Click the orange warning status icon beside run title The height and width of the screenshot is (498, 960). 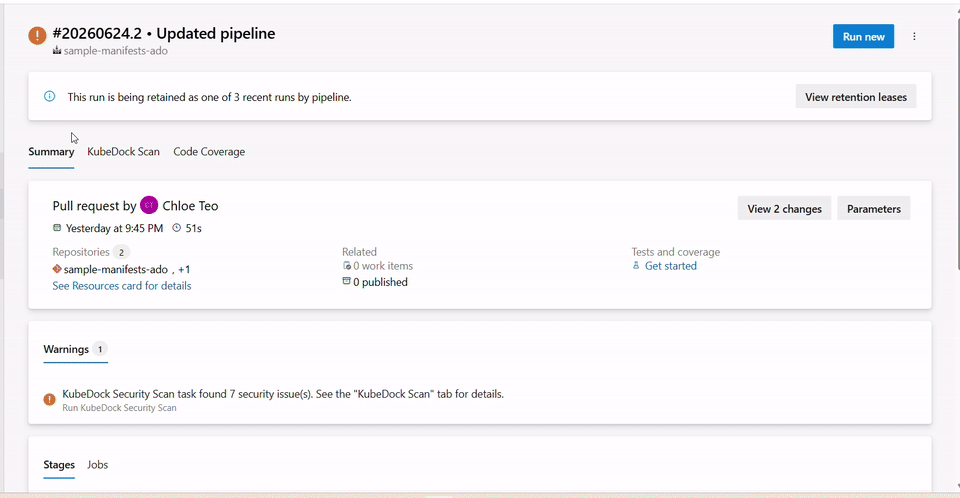(x=37, y=36)
